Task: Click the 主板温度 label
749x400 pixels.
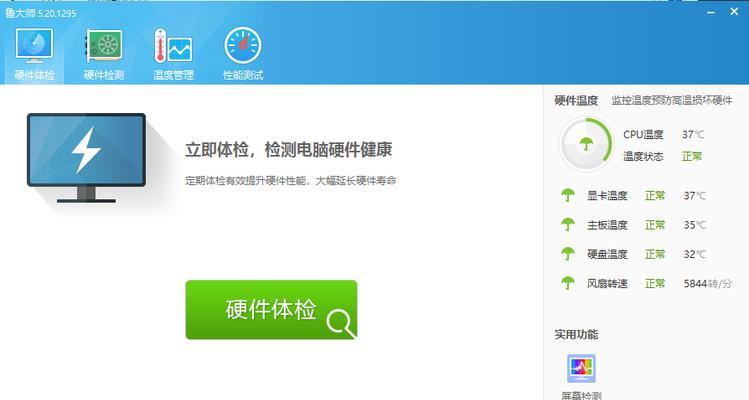Action: (607, 225)
